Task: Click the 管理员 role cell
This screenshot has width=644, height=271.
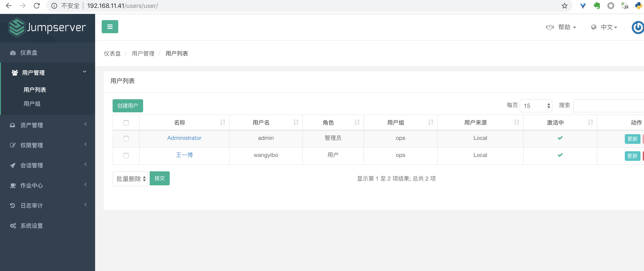Action: click(x=333, y=138)
